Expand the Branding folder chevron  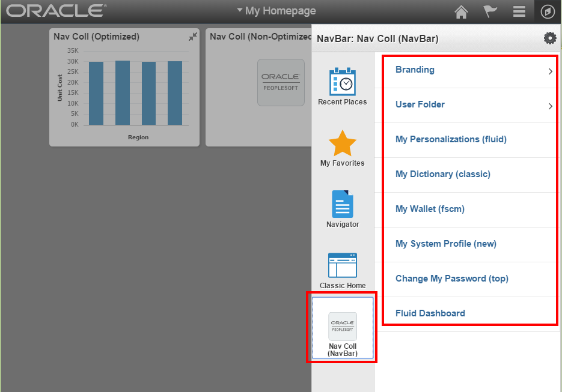point(550,71)
